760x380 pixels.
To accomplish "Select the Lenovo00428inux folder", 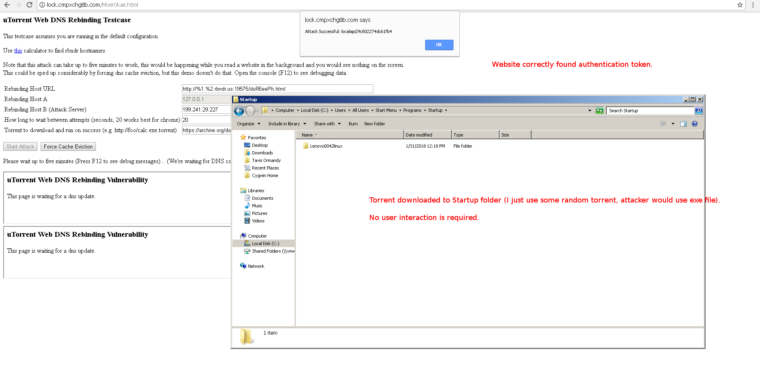I will point(323,146).
